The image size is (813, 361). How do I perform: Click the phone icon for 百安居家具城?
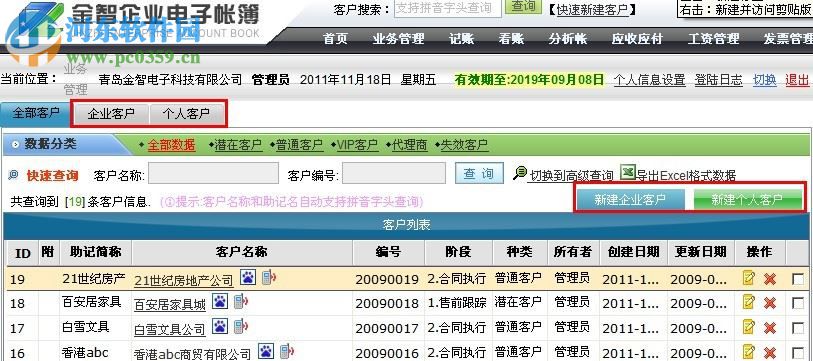240,301
